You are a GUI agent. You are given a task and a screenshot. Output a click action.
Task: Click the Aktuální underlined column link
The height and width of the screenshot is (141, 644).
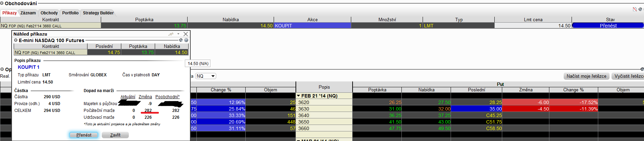pos(128,97)
